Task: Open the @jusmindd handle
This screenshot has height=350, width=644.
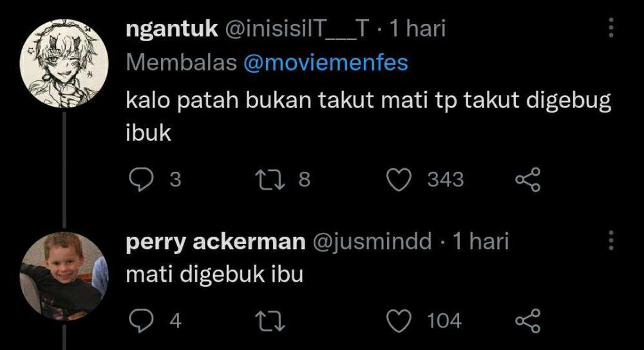Action: (x=372, y=241)
